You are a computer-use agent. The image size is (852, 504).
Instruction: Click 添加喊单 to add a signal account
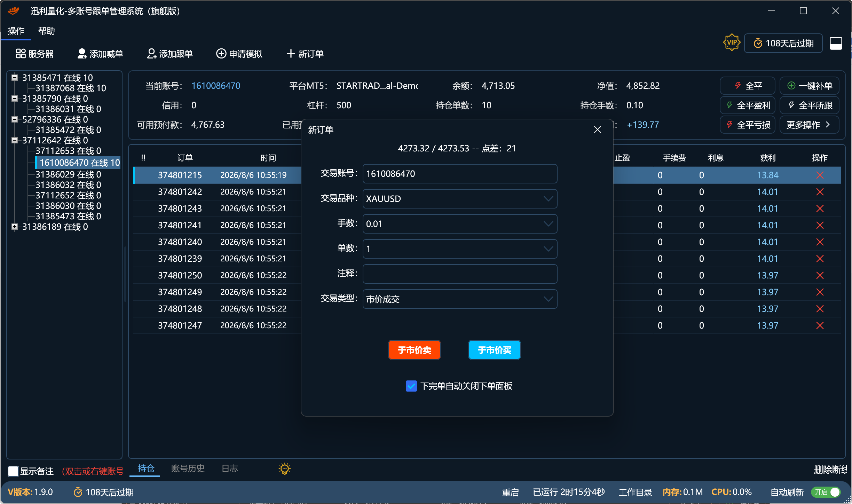click(100, 54)
